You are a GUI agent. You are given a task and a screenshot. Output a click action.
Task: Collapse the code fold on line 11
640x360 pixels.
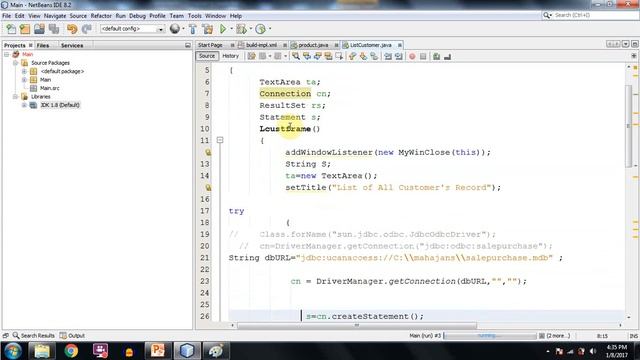coord(220,140)
